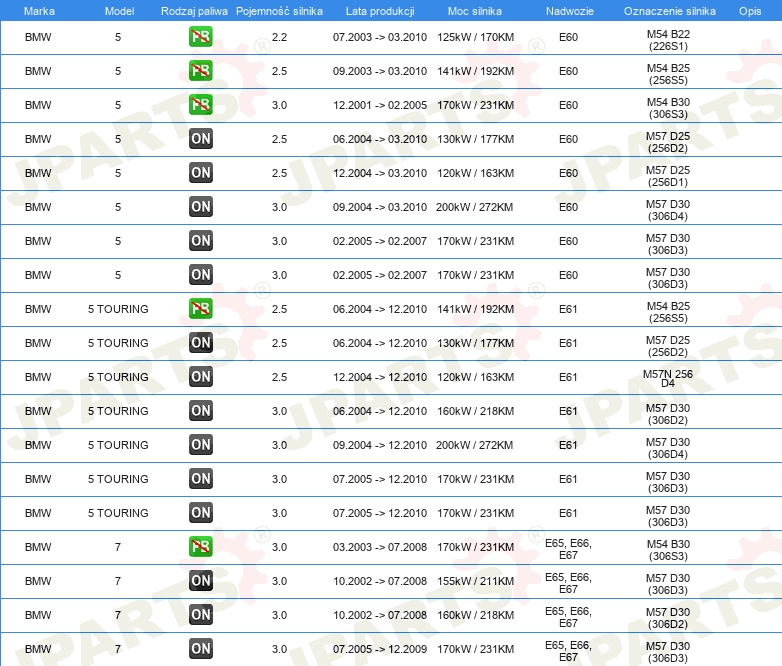
Task: Click ON icon in the M57N 256 D4 row
Action: pyautogui.click(x=200, y=377)
